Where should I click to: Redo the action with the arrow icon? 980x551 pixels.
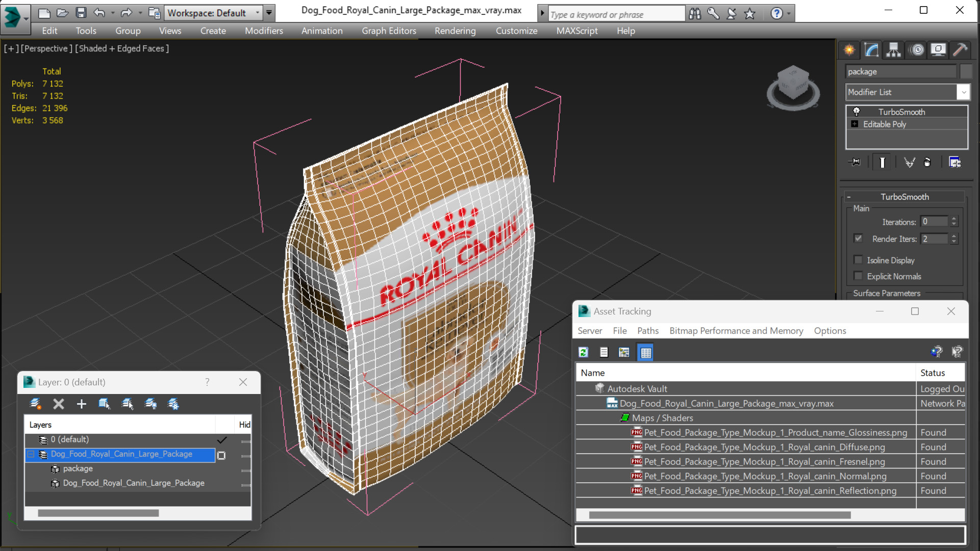[x=126, y=13]
